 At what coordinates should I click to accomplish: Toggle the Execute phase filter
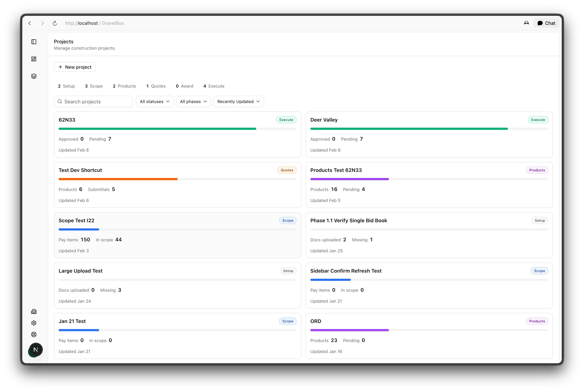click(214, 86)
